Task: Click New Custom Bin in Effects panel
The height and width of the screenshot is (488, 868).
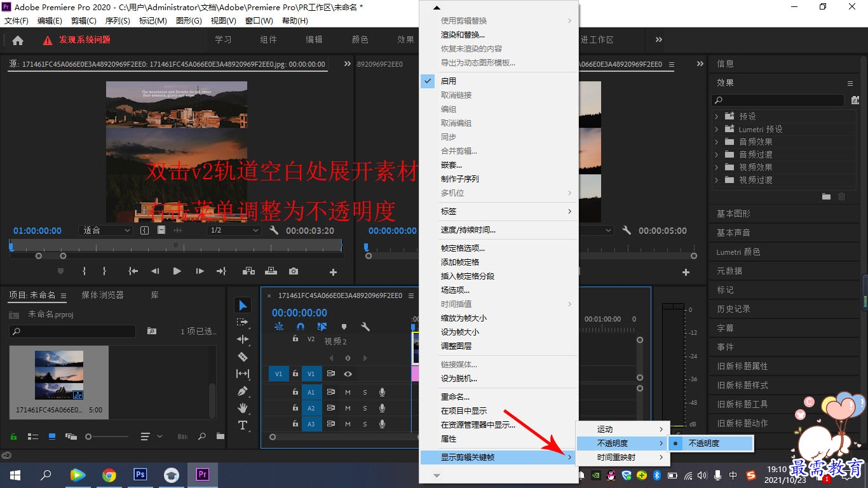Action: (826, 196)
